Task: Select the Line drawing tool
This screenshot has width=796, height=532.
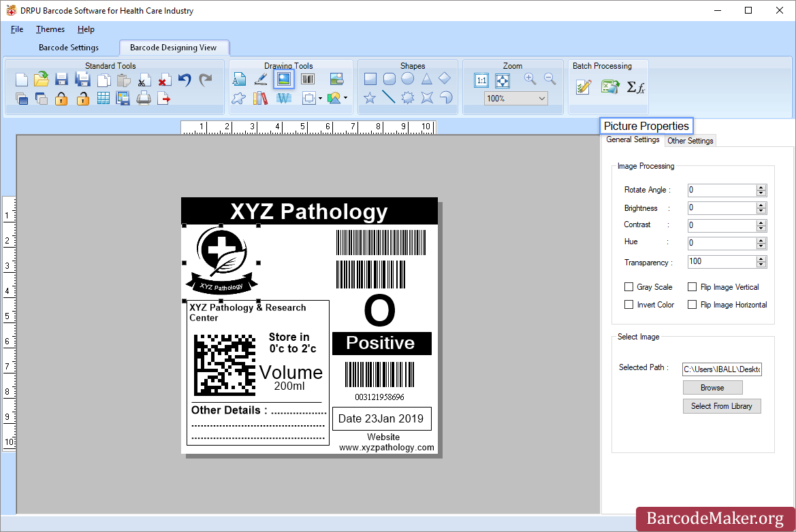Action: pos(388,97)
